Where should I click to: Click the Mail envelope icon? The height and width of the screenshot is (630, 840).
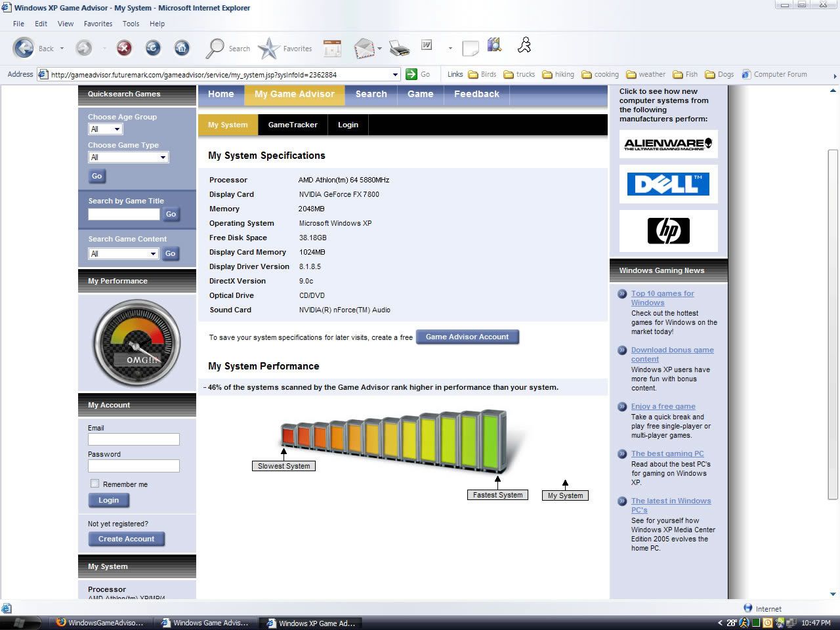[x=364, y=48]
